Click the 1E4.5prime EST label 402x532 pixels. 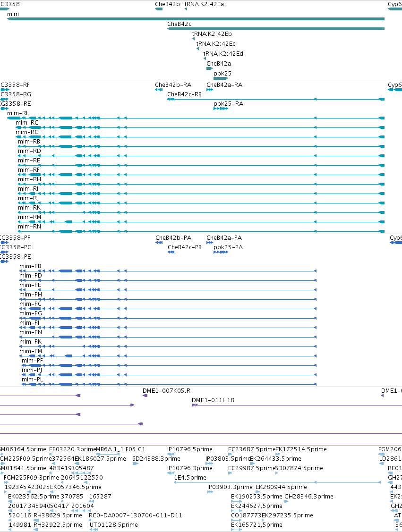click(190, 478)
